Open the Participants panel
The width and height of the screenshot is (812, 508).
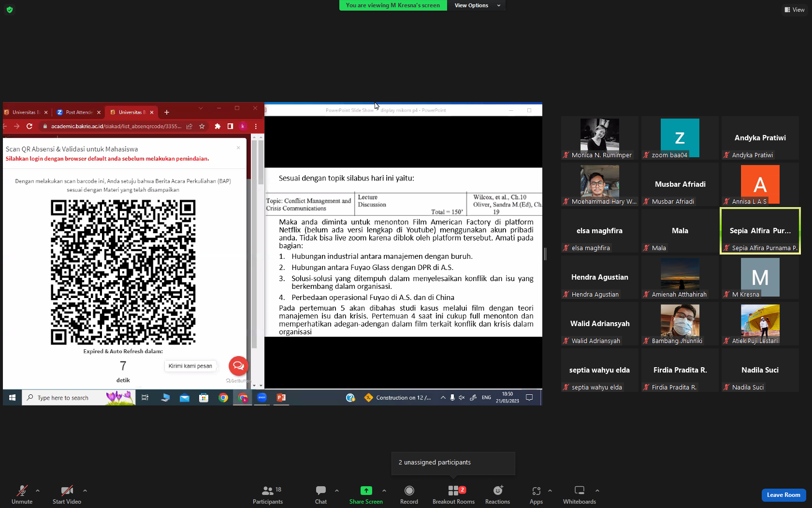click(x=267, y=494)
